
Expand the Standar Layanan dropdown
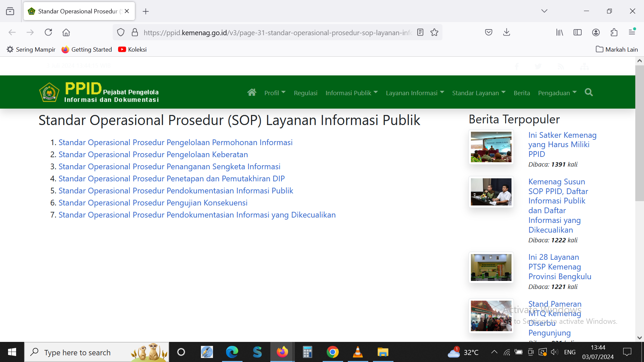point(478,93)
